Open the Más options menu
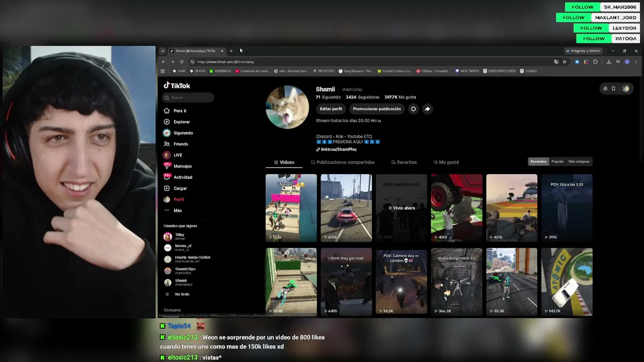644x362 pixels. tap(173, 210)
